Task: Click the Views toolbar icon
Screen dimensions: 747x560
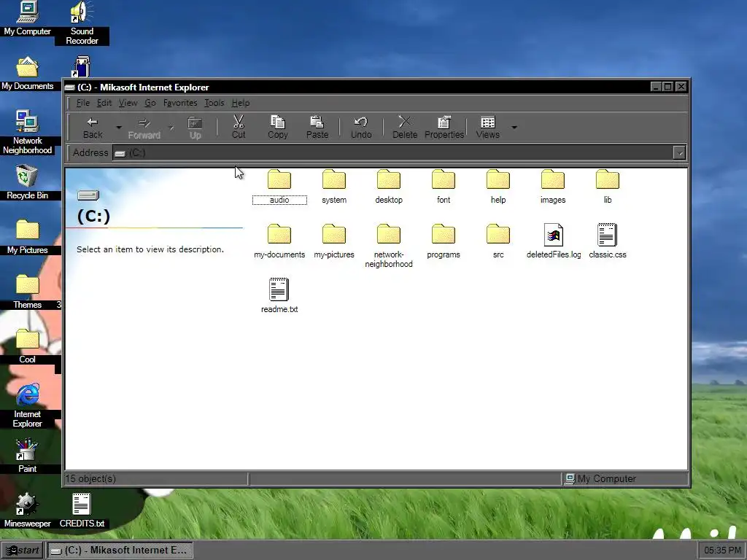Action: tap(488, 122)
